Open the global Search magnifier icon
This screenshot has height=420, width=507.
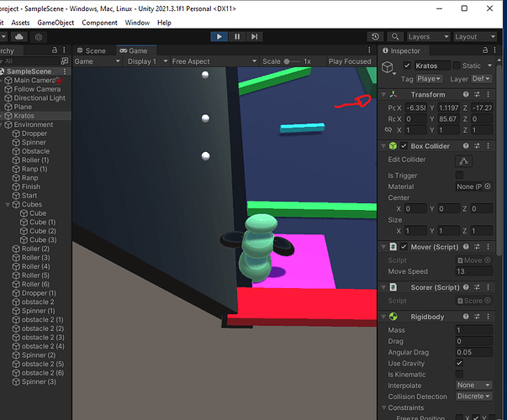point(395,37)
